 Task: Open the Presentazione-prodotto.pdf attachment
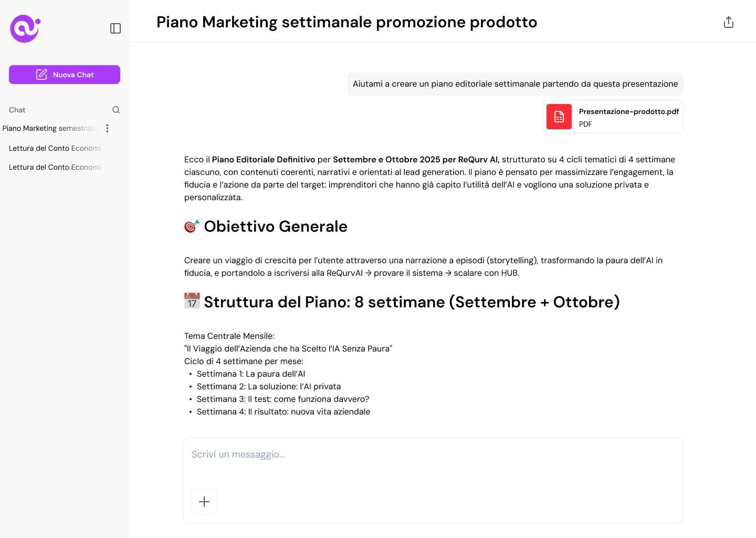tap(628, 117)
